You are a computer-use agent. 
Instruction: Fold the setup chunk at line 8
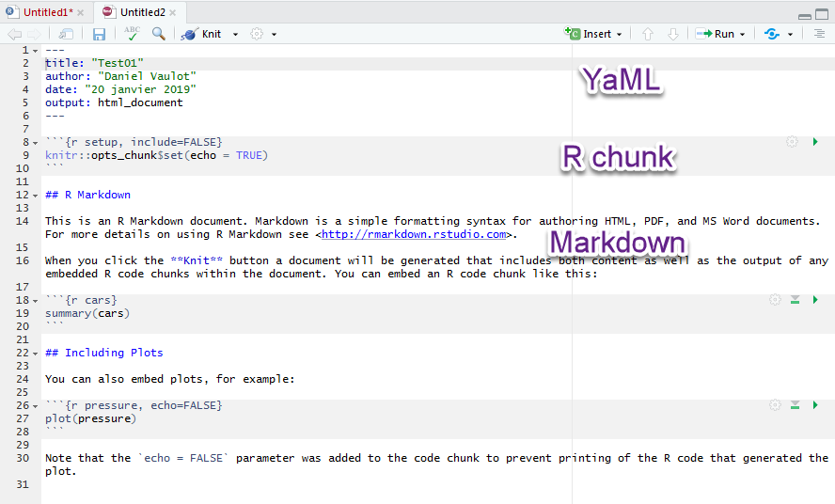[35, 143]
